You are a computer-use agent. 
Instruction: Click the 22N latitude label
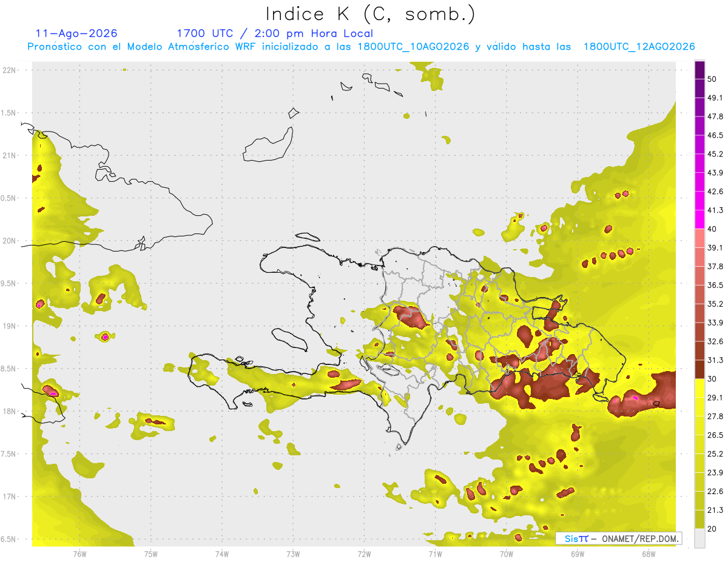pyautogui.click(x=9, y=70)
